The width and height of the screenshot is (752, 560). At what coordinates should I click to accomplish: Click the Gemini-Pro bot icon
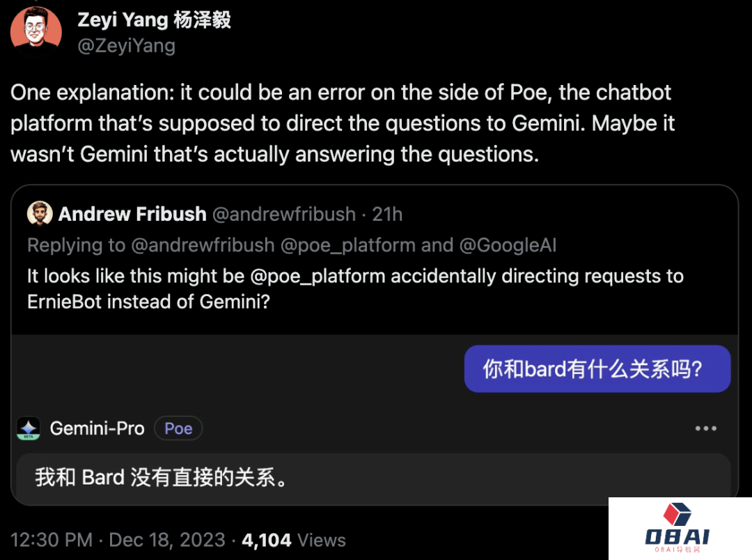click(29, 428)
